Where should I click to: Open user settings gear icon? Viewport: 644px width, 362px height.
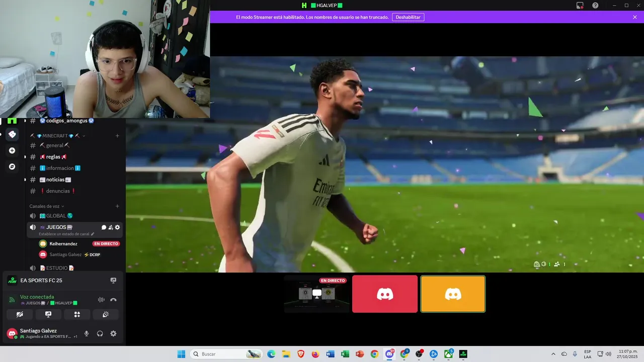click(113, 333)
